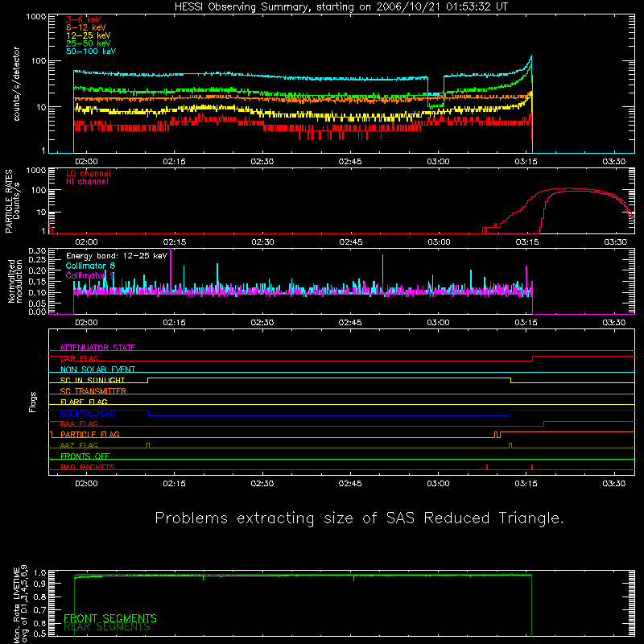Image resolution: width=644 pixels, height=644 pixels.
Task: Click the blue 'ECLIPSE FLAG' label
Action: click(x=88, y=413)
